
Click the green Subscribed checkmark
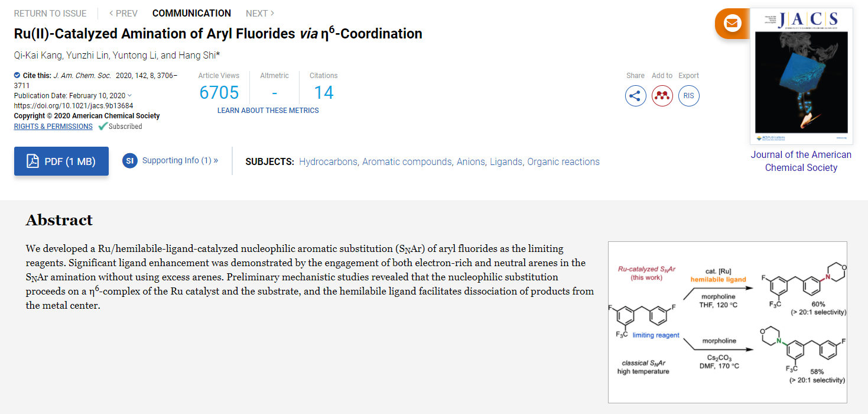click(x=103, y=127)
